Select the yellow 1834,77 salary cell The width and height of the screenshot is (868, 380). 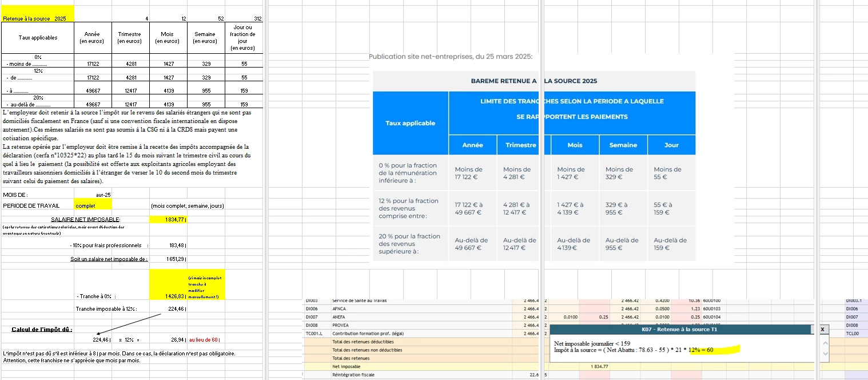tap(168, 219)
